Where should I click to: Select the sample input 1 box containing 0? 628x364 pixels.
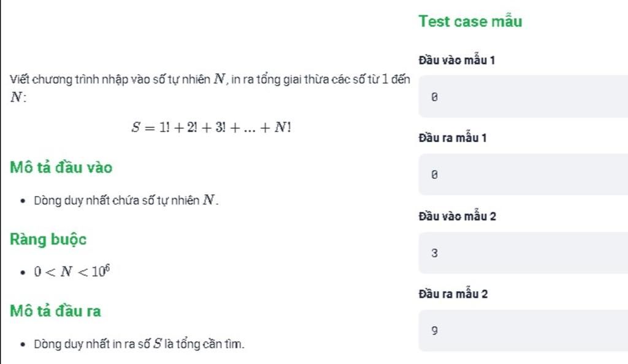[523, 96]
